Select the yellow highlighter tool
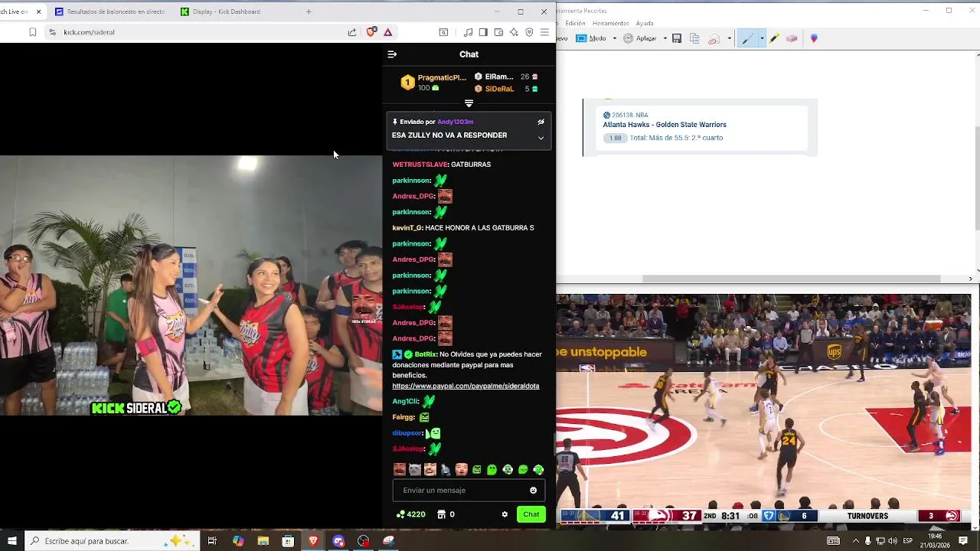 tap(775, 38)
